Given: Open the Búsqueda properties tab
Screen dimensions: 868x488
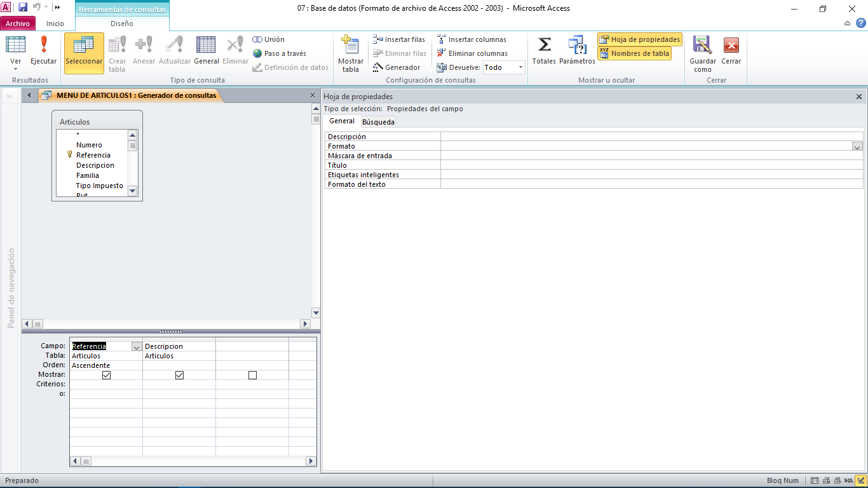Looking at the screenshot, I should [x=378, y=122].
